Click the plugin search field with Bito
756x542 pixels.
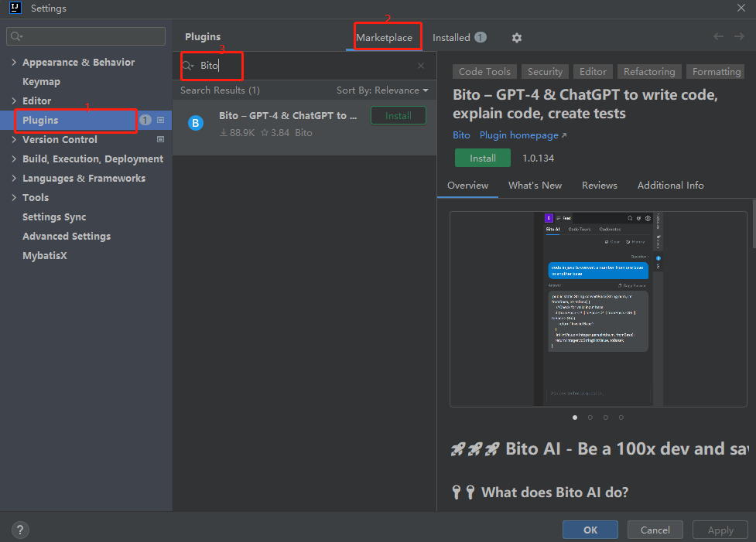pyautogui.click(x=305, y=66)
